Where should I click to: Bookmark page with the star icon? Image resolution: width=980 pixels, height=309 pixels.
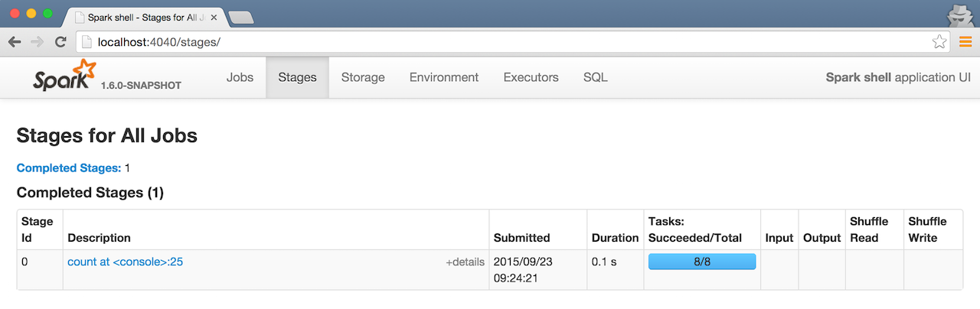[x=939, y=42]
